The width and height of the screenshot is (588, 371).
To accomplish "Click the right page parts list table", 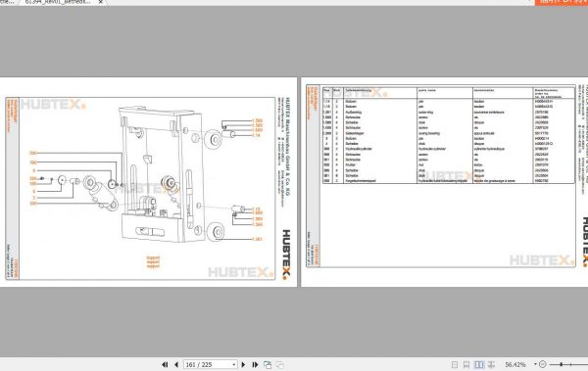I will [448, 135].
